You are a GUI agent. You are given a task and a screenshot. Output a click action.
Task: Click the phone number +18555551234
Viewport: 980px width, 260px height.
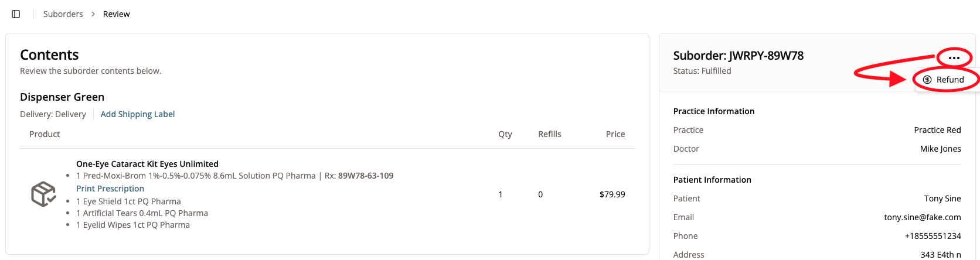[x=933, y=236]
